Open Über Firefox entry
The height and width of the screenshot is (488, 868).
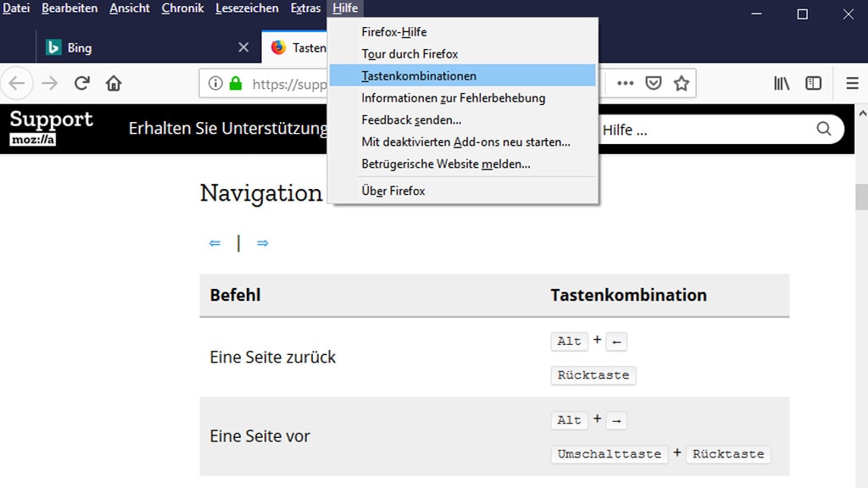coord(462,191)
